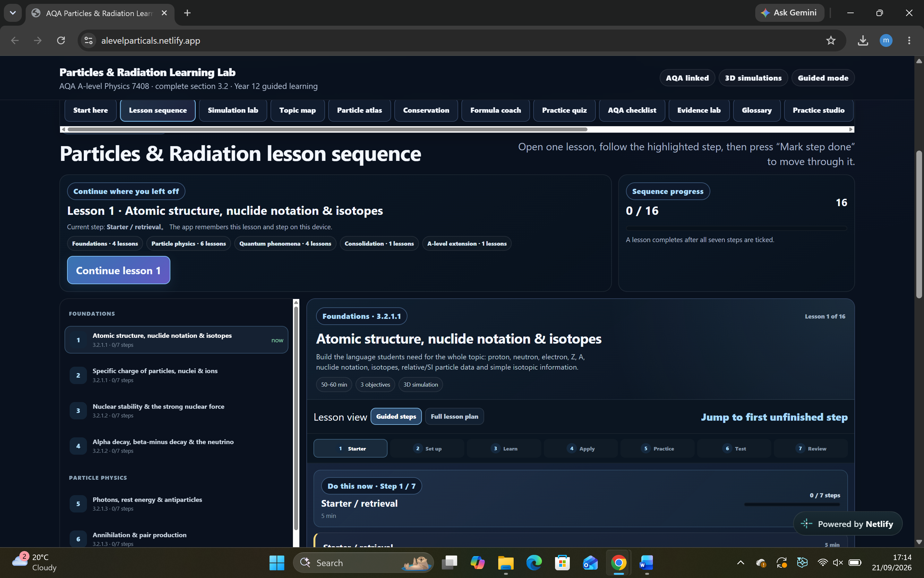Viewport: 924px width, 578px height.
Task: Open the browser downloads icon
Action: 863,40
